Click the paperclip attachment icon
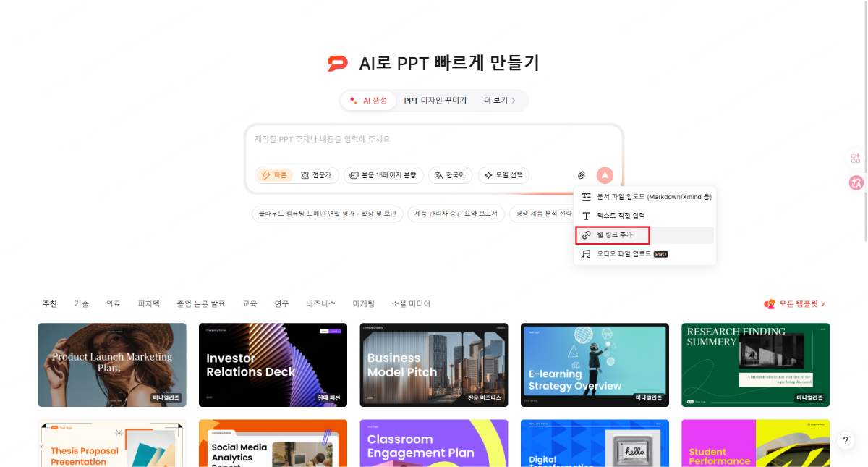The height and width of the screenshot is (467, 868). [x=581, y=175]
